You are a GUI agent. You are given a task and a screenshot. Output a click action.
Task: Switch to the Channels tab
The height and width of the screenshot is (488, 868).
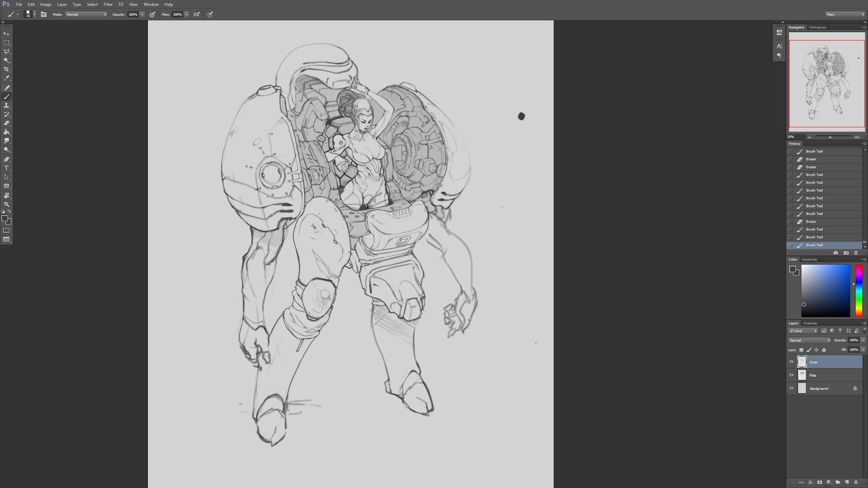click(810, 323)
